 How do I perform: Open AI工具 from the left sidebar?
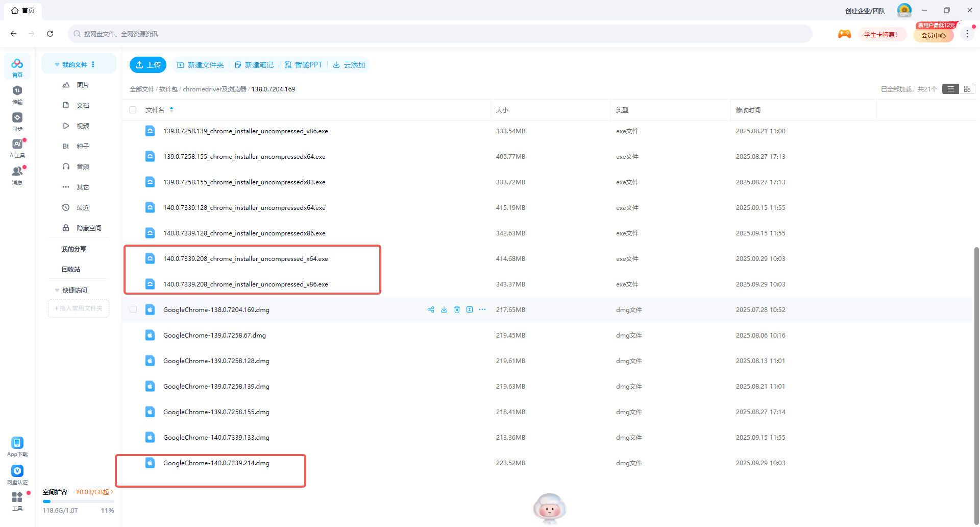pos(17,148)
